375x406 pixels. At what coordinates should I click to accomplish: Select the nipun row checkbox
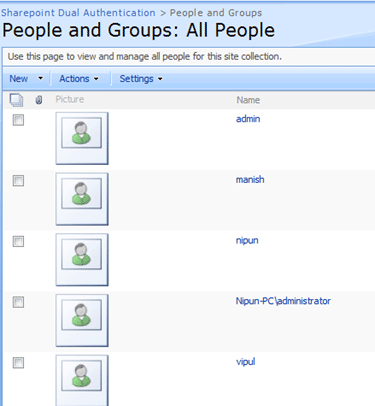point(18,241)
